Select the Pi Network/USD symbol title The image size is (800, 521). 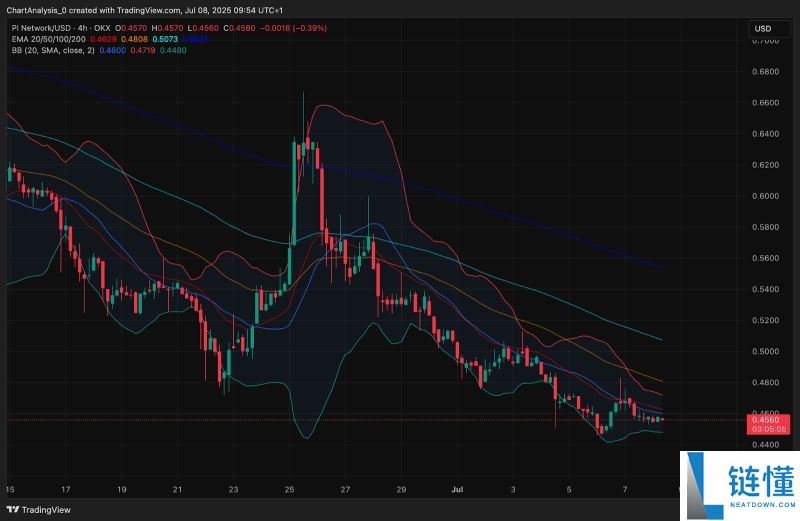pyautogui.click(x=39, y=29)
